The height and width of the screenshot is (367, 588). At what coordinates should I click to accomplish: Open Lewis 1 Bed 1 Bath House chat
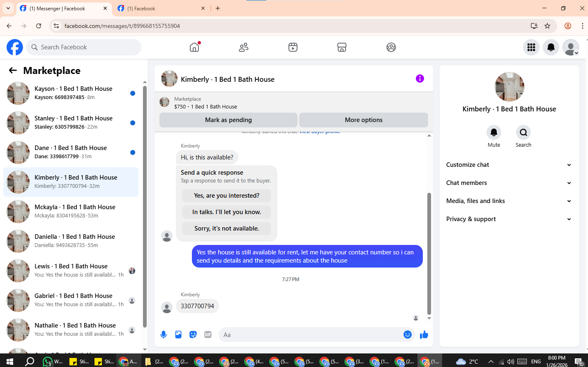(71, 271)
